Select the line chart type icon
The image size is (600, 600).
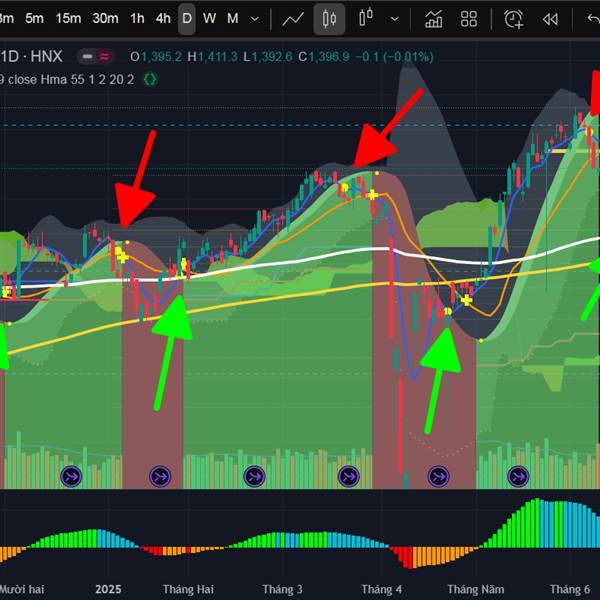click(293, 19)
